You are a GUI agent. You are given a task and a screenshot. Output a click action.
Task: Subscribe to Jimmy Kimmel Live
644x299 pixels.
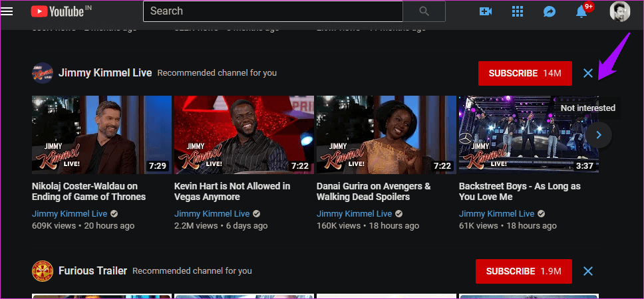[x=524, y=73]
